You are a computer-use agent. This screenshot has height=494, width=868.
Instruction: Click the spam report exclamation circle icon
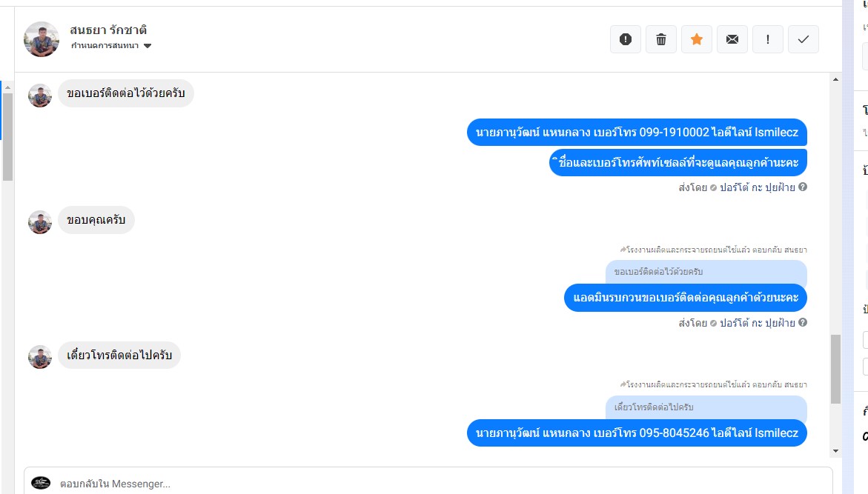[x=626, y=39]
